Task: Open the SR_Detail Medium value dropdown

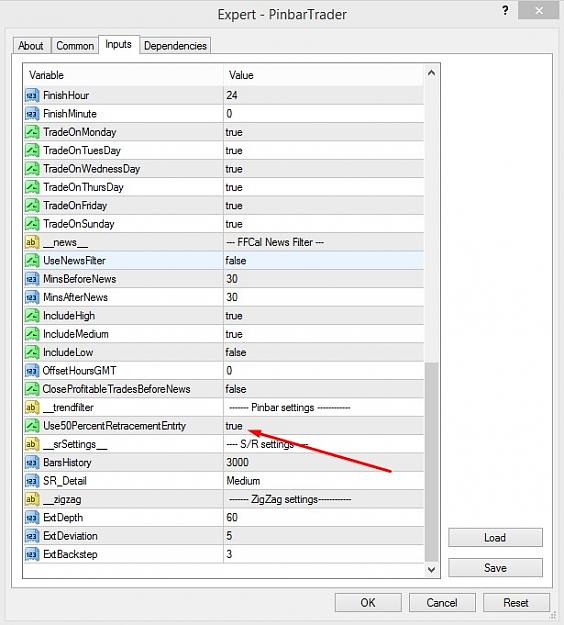Action: [x=324, y=481]
